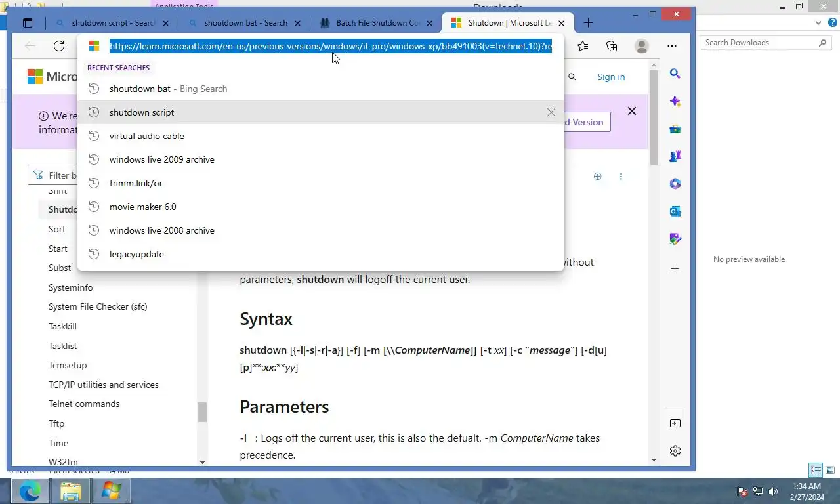Remove shutdown script suggestion with X

coord(551,112)
